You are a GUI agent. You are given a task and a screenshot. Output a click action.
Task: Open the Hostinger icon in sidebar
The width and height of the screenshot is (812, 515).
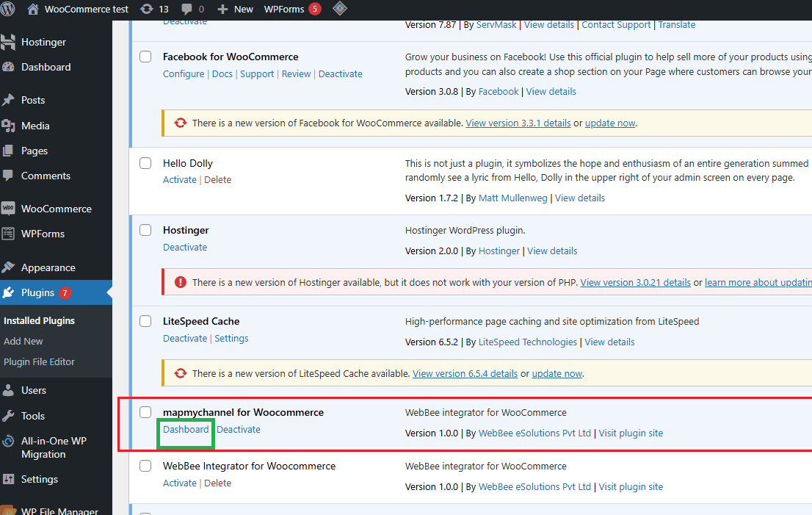(9, 42)
